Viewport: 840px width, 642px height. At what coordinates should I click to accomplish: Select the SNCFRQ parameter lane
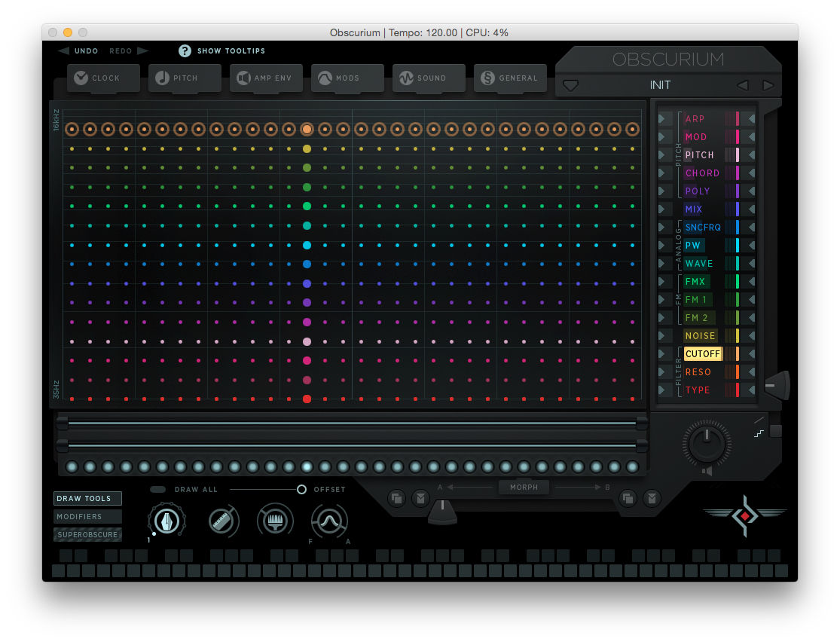click(x=703, y=228)
